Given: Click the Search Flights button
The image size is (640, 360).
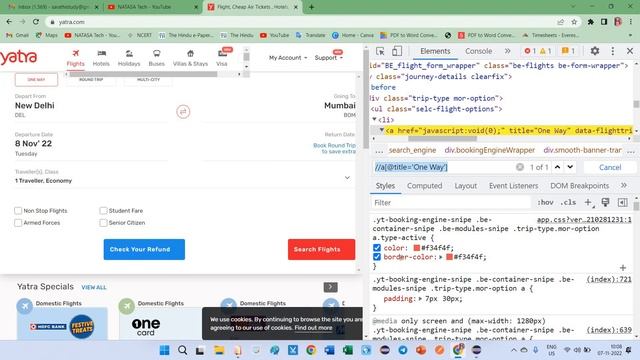Looking at the screenshot, I should tap(321, 249).
